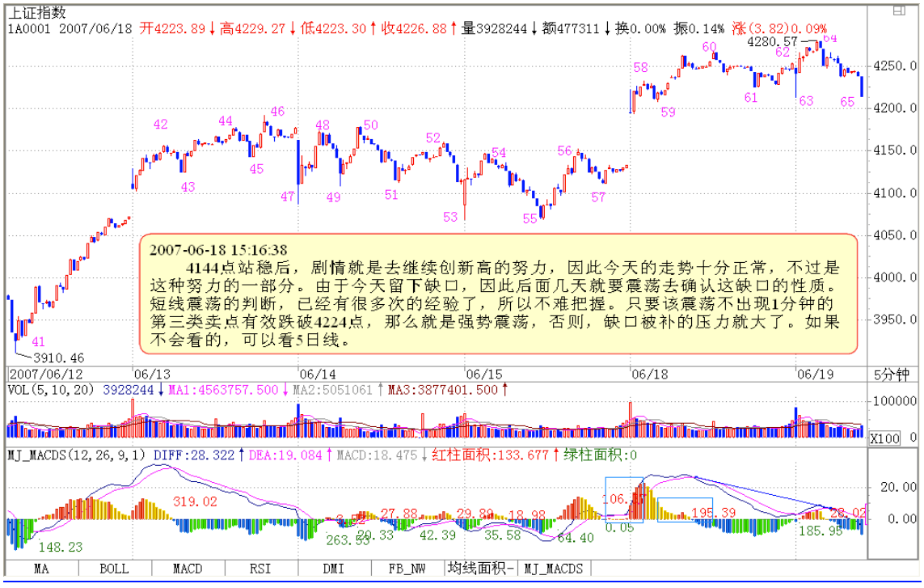924x588 pixels.
Task: Click the 收4226.88 close price value
Action: 414,28
